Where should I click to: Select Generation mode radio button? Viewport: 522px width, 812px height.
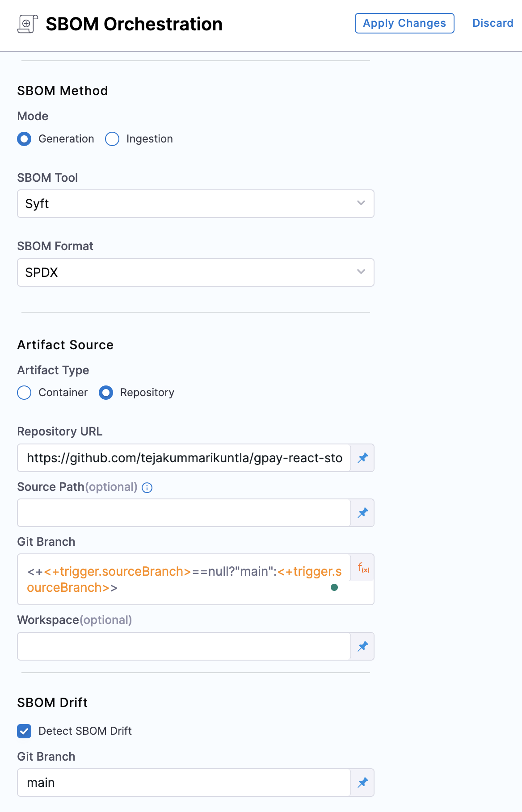24,139
